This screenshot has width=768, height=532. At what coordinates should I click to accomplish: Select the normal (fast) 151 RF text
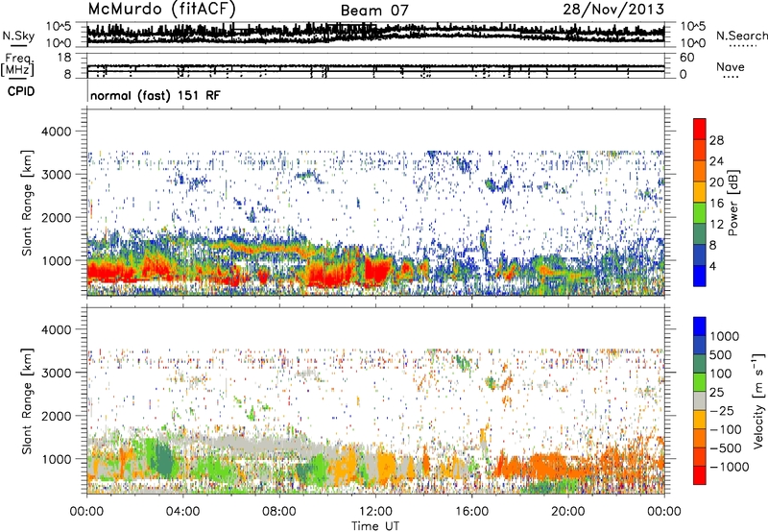click(x=156, y=95)
